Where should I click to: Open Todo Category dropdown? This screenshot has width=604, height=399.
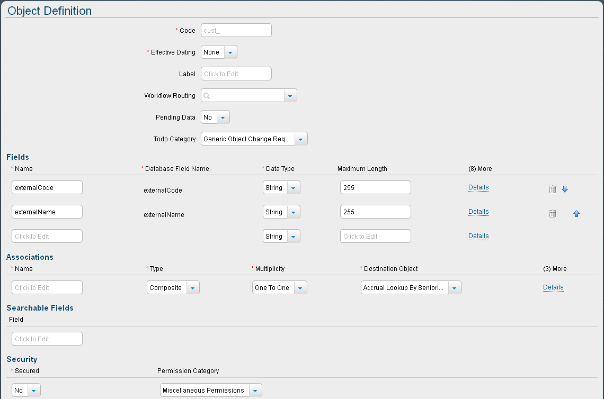coord(300,139)
